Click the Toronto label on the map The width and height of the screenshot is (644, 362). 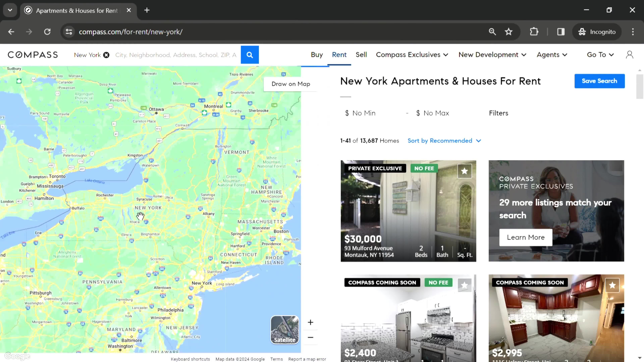(x=57, y=176)
